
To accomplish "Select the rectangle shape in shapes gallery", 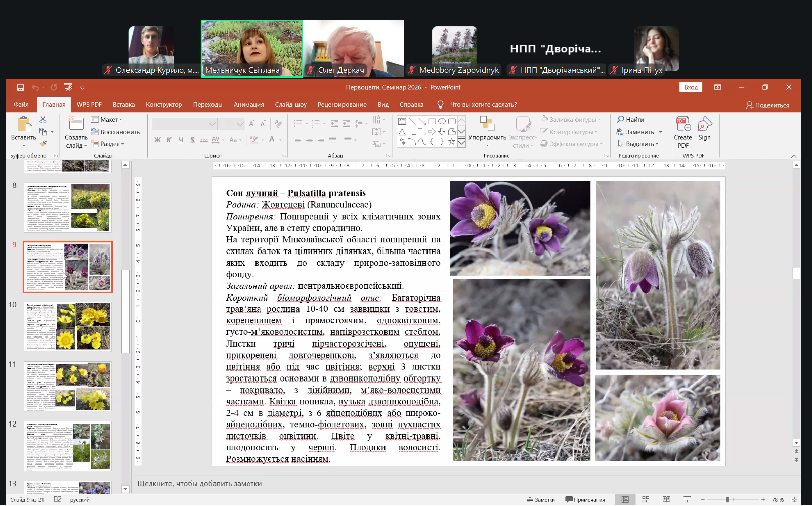I will tap(432, 121).
